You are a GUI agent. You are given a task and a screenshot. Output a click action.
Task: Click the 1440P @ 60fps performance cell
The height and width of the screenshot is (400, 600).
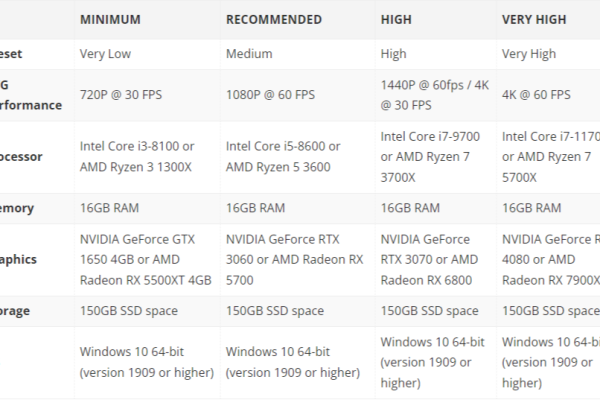(x=434, y=95)
